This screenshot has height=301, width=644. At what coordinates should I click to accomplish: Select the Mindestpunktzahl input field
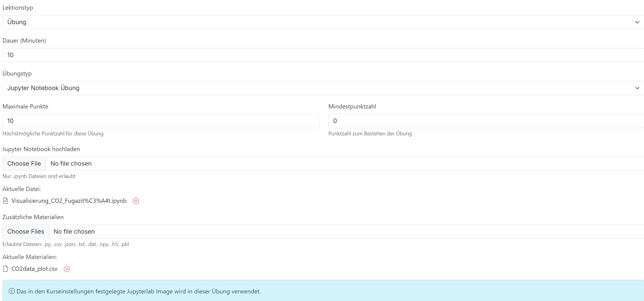pyautogui.click(x=484, y=121)
